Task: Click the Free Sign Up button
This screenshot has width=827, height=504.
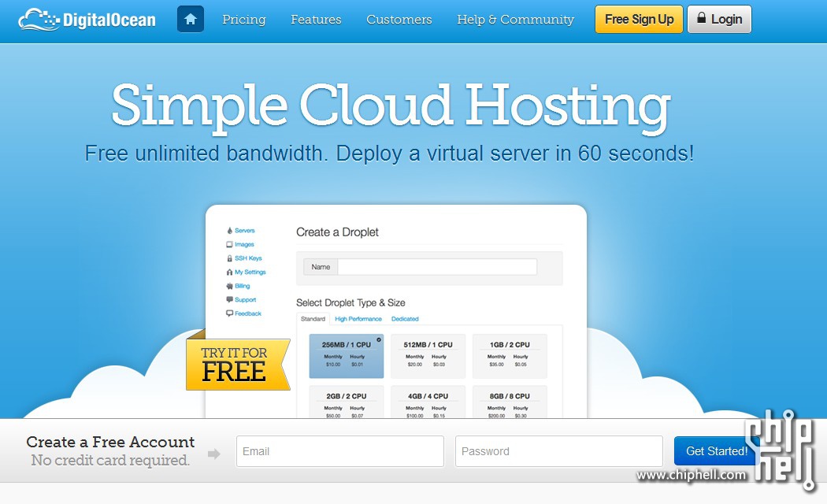Action: tap(639, 20)
